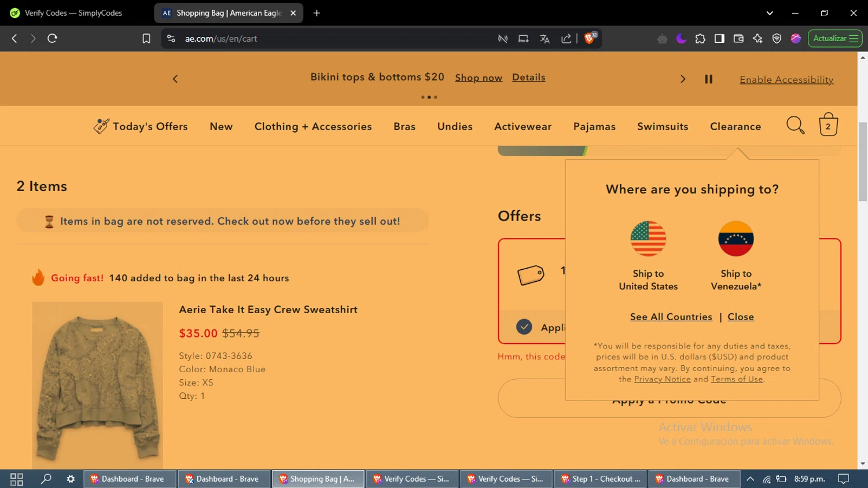
Task: Bookmark this page with the bookmark icon
Action: (146, 38)
